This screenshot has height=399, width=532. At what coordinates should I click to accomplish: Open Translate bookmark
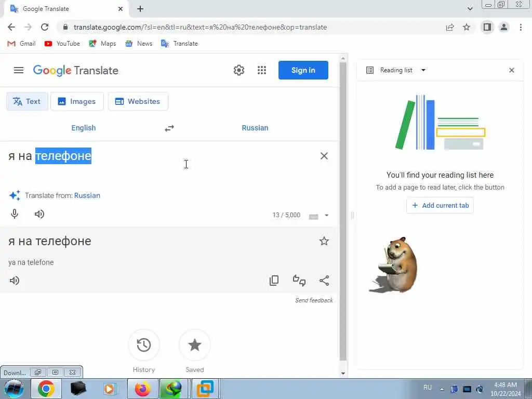179,44
